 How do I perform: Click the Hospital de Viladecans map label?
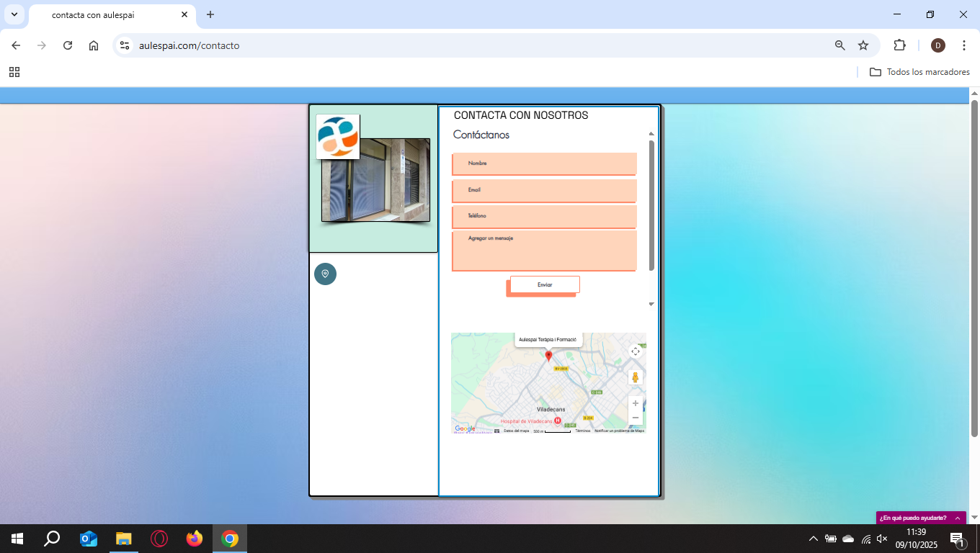point(526,421)
